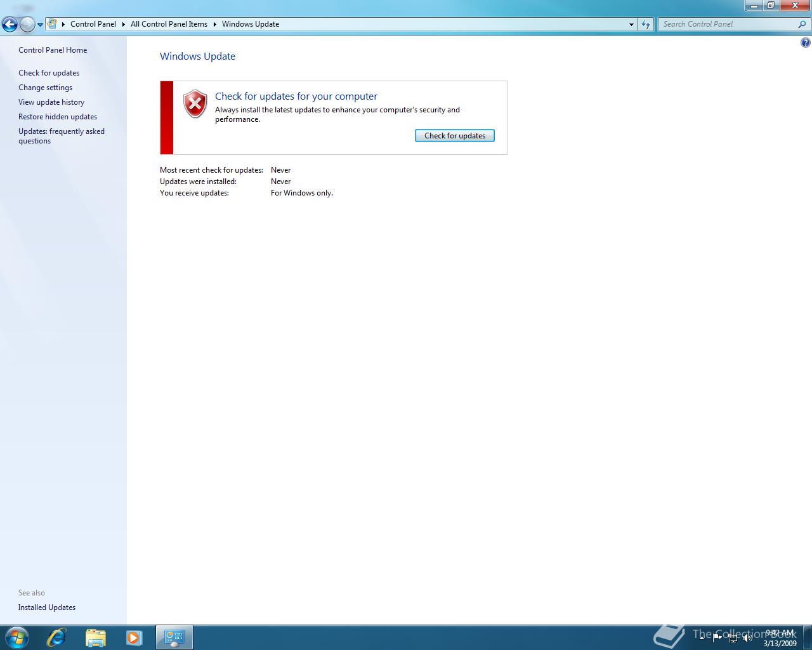
Task: Launch Internet Explorer from the taskbar
Action: click(x=56, y=637)
